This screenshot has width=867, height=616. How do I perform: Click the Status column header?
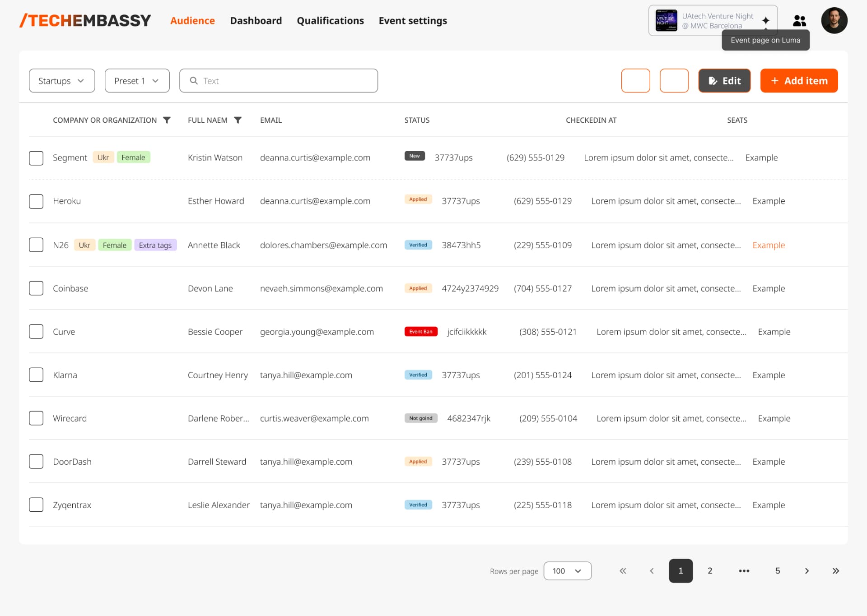(x=417, y=120)
